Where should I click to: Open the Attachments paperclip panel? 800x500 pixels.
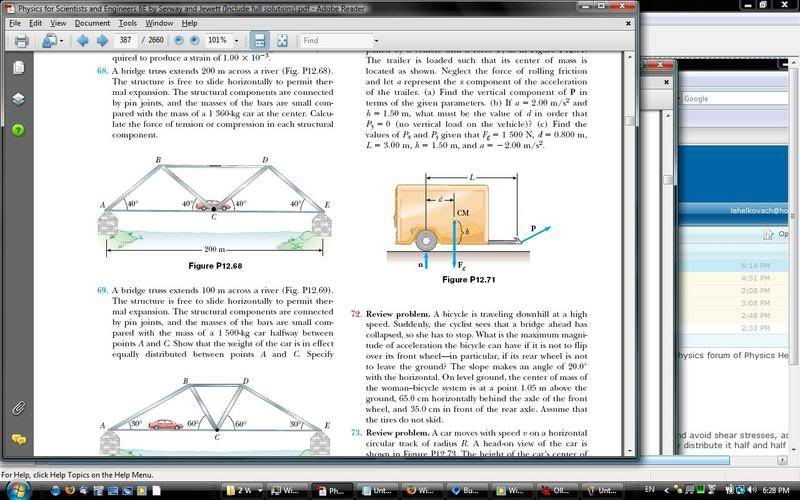point(18,408)
